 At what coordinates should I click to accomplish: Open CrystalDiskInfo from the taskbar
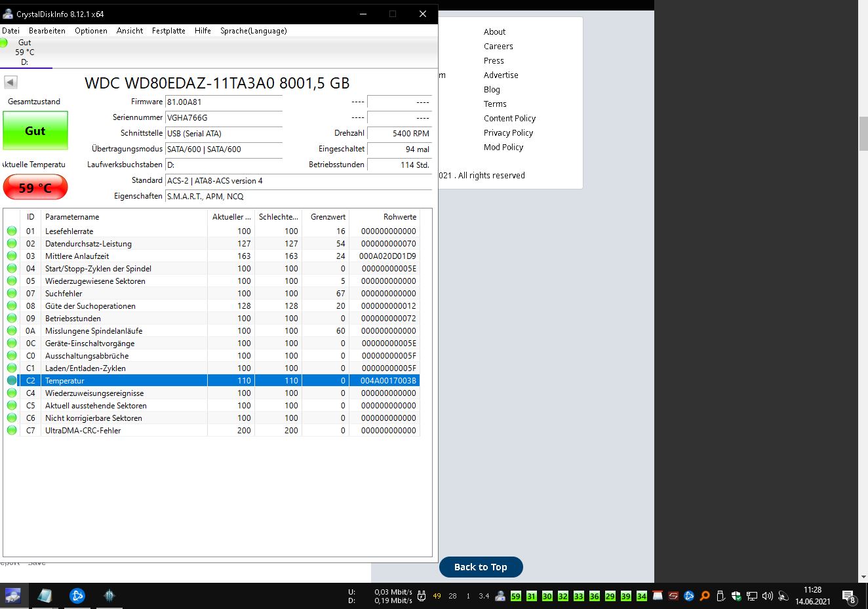coord(13,595)
